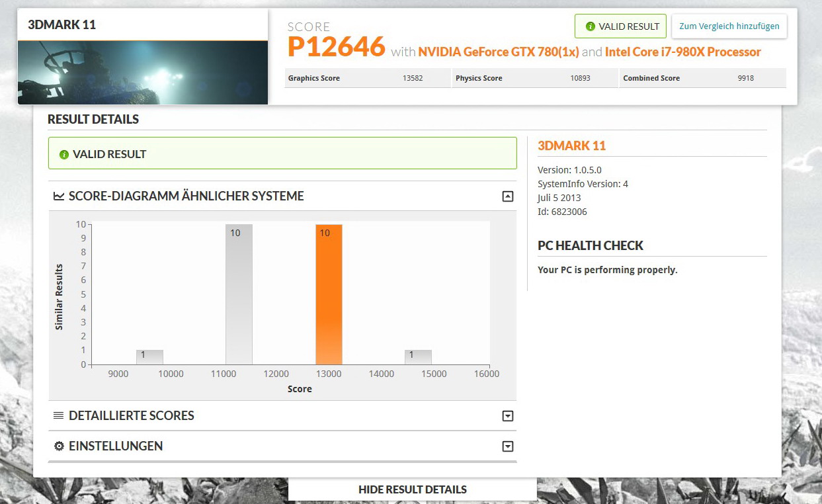Screen dimensions: 822x504
Task: Click the 3DMark 11 benchmark thumbnail image
Action: (x=143, y=73)
